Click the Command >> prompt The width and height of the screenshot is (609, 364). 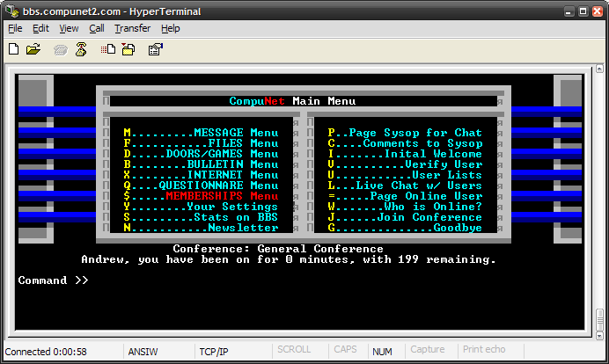tap(53, 280)
